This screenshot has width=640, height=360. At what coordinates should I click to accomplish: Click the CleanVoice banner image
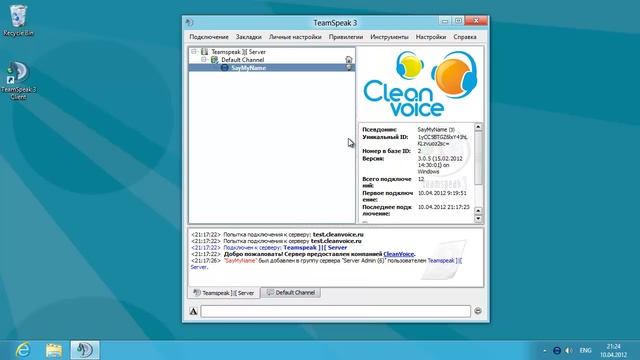click(x=420, y=84)
